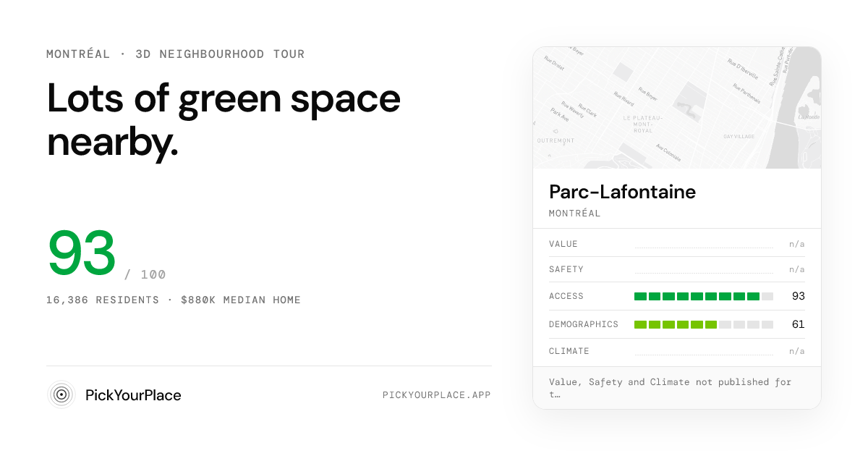Image resolution: width=868 pixels, height=456 pixels.
Task: Select the VALUE score row label
Action: click(x=563, y=244)
